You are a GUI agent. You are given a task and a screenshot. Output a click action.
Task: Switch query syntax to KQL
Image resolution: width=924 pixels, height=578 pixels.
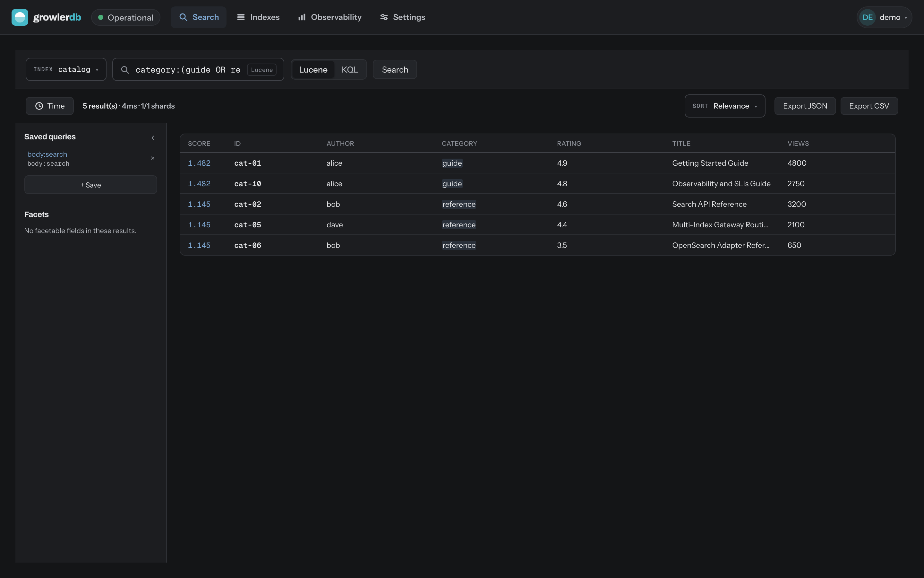point(350,70)
